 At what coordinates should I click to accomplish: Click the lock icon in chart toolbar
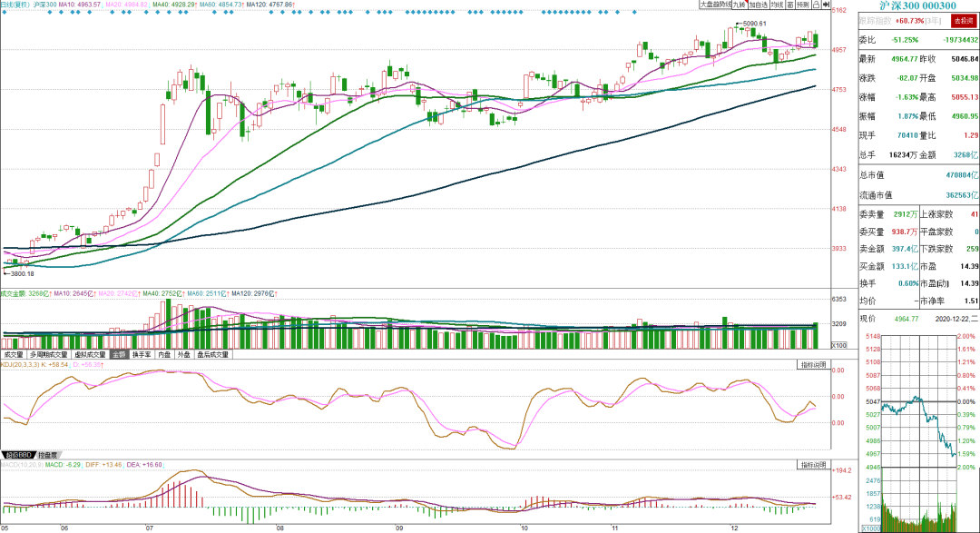coord(816,5)
